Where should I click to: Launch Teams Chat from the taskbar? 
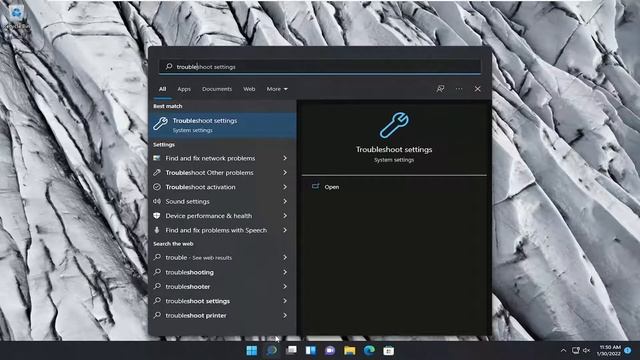coord(330,351)
